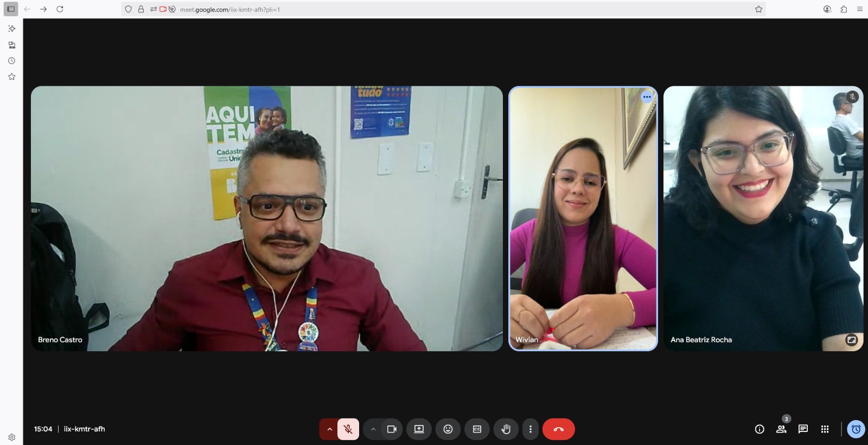Unmute the microphone in the call bar

(x=348, y=429)
